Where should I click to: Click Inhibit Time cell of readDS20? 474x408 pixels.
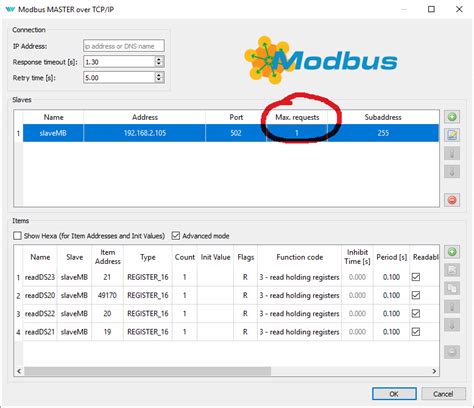(x=357, y=295)
